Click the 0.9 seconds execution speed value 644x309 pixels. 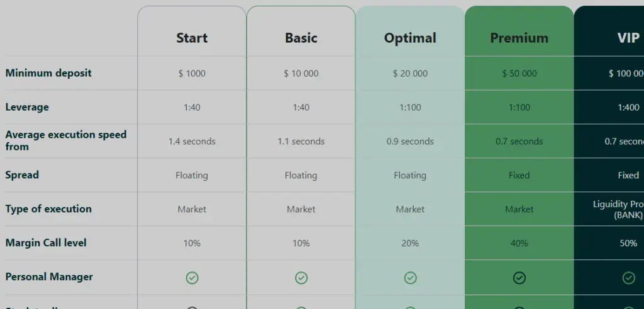click(410, 142)
